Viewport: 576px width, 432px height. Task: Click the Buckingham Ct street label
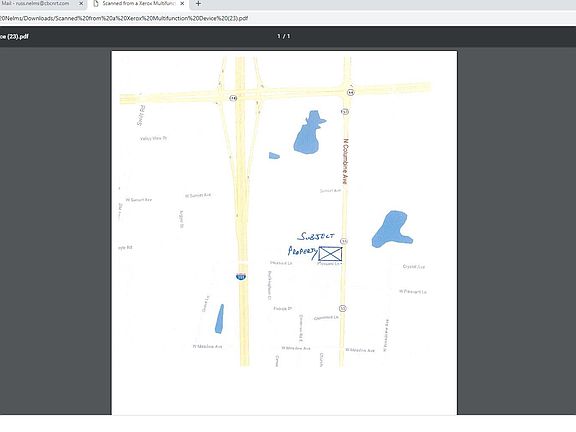[270, 285]
